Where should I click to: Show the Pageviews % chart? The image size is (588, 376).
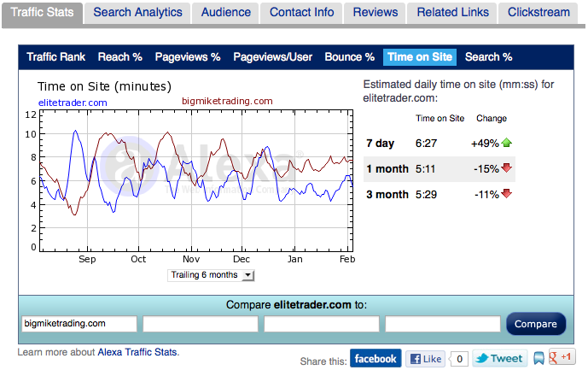point(188,57)
